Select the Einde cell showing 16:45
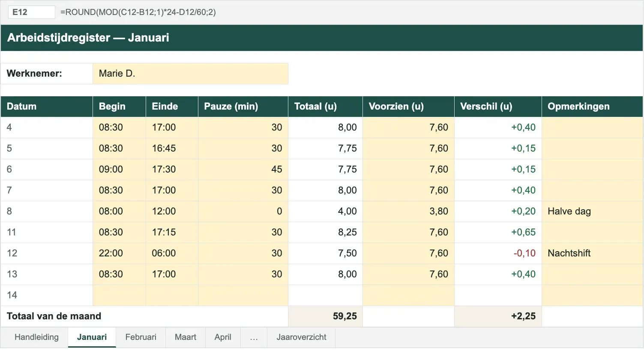The height and width of the screenshot is (357, 644). click(172, 149)
